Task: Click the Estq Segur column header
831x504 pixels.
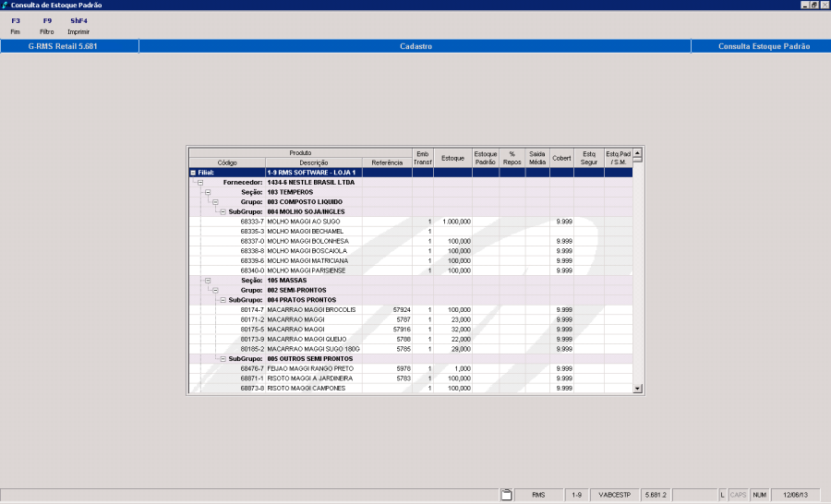Action: [x=589, y=158]
